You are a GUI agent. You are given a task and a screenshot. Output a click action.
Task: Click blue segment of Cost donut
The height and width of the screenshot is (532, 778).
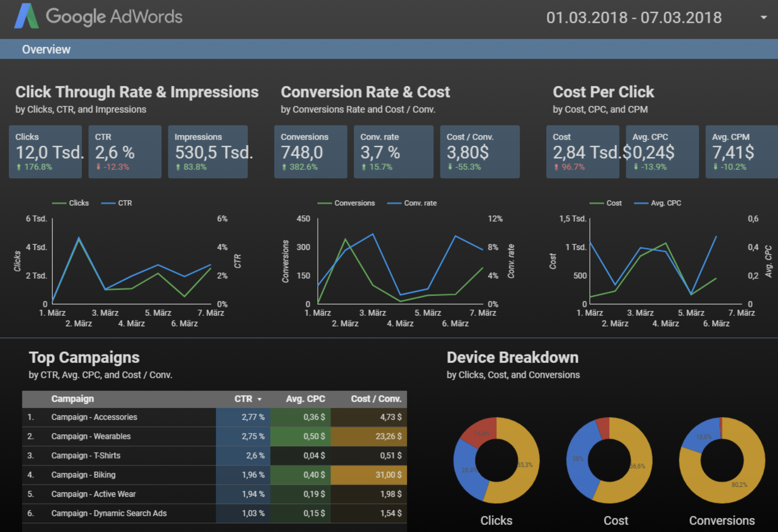pos(578,460)
